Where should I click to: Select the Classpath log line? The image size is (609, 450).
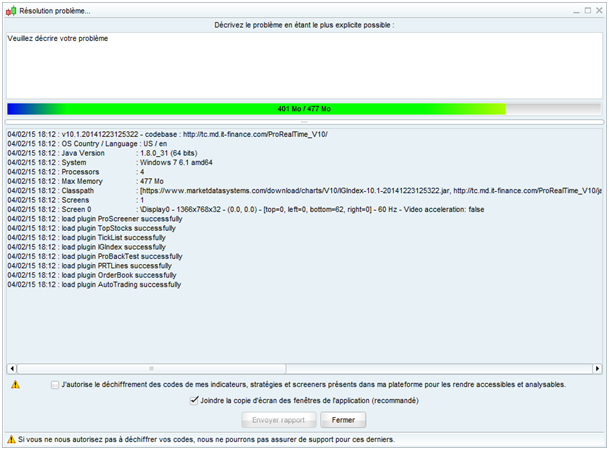point(304,191)
